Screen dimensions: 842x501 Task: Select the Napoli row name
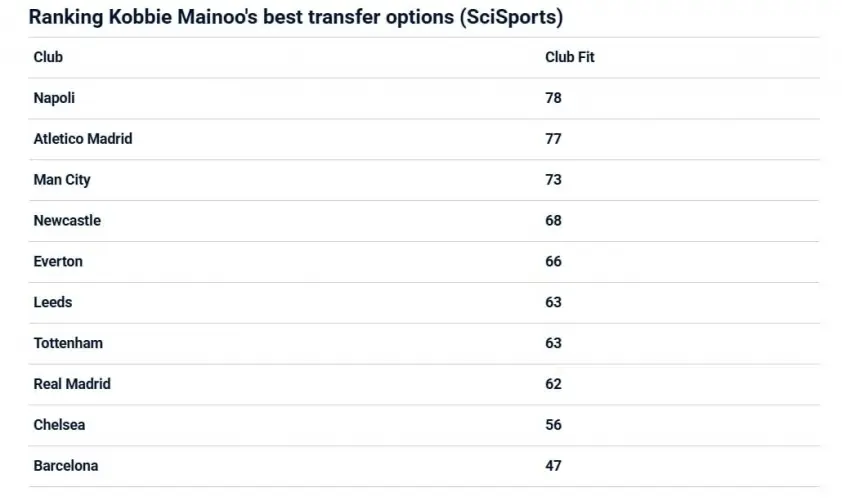coord(54,98)
